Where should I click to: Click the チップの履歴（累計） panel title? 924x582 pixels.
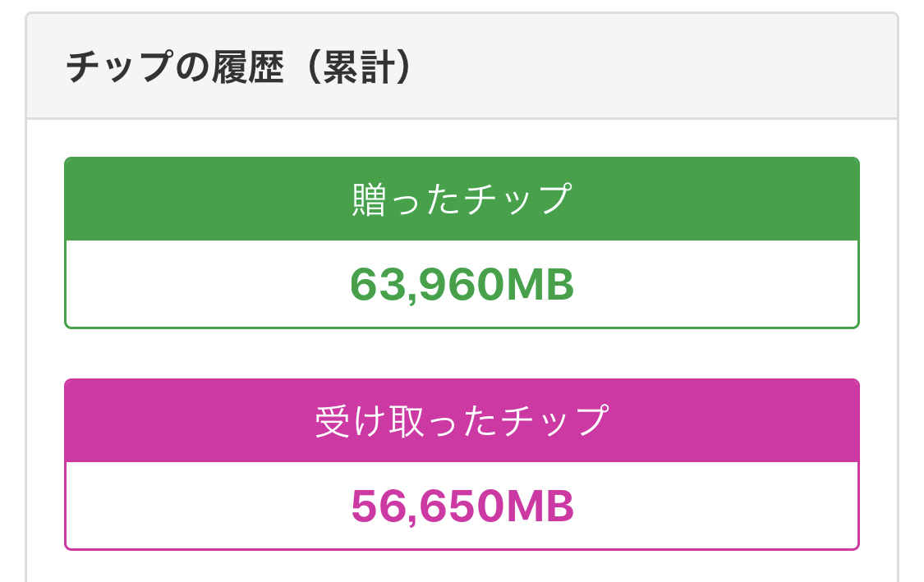coord(238,67)
